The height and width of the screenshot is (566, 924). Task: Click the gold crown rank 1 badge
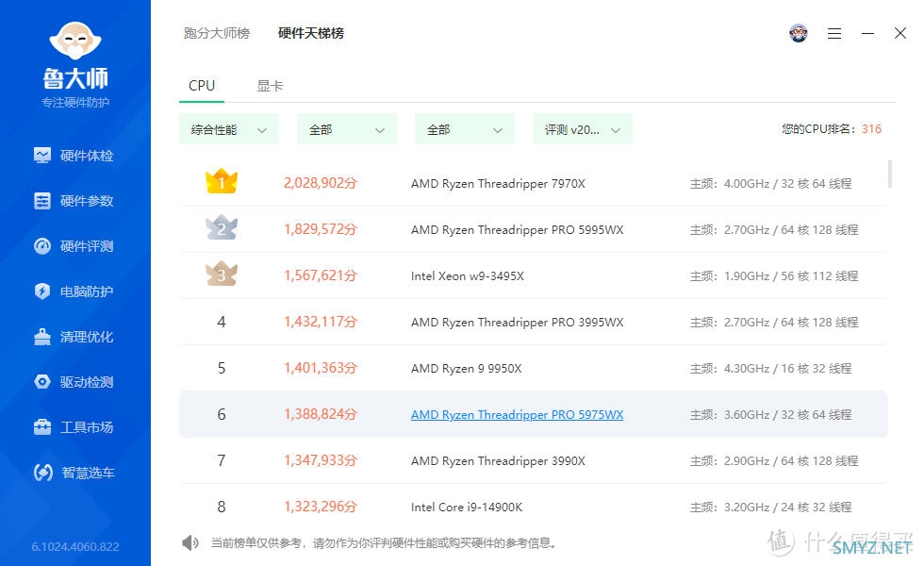(222, 181)
